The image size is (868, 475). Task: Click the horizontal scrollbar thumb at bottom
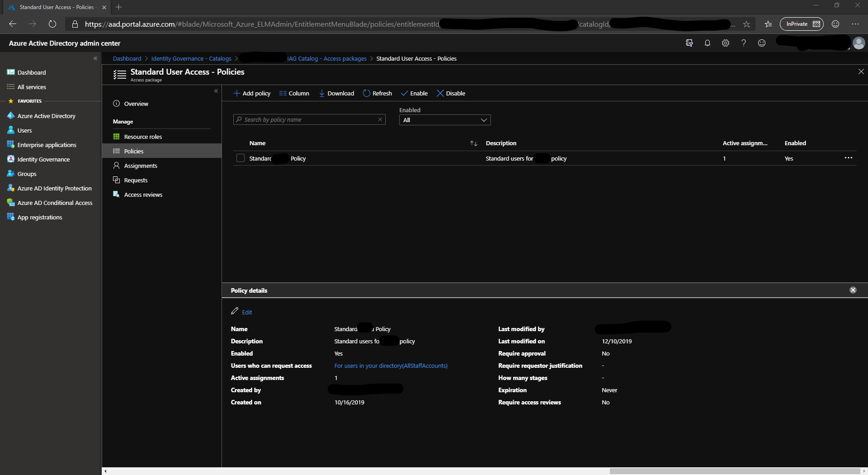coord(735,471)
